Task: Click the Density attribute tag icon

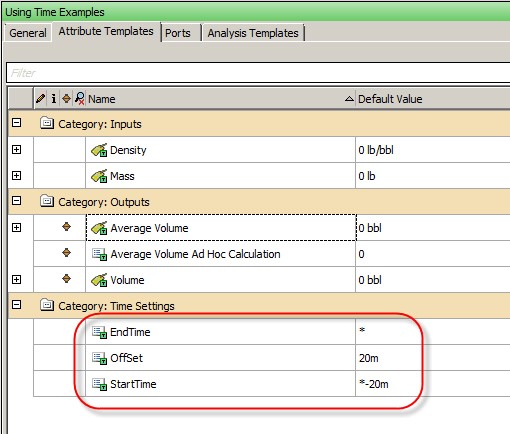Action: pyautogui.click(x=99, y=150)
